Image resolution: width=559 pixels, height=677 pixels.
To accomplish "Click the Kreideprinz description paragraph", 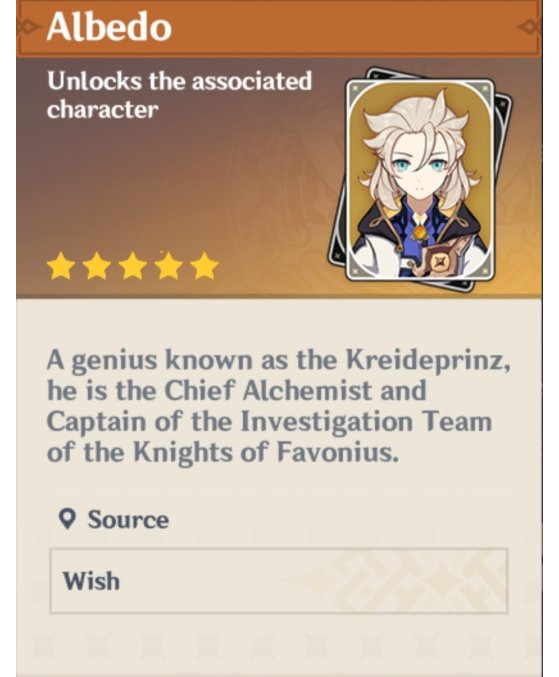I will coord(278,406).
